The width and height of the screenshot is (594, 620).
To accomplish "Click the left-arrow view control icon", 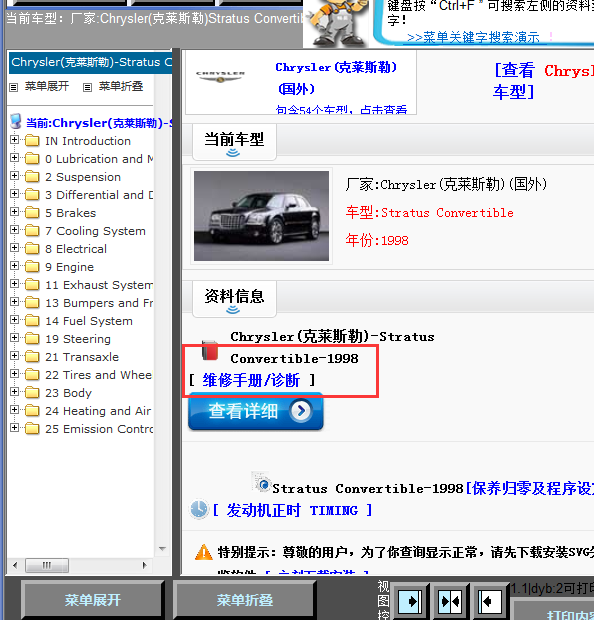I will click(x=490, y=601).
